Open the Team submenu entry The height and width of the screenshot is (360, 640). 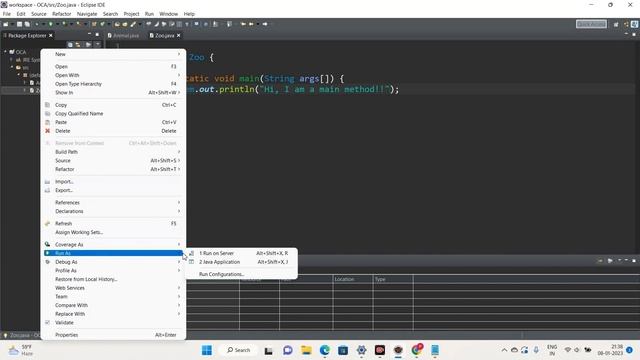point(113,297)
